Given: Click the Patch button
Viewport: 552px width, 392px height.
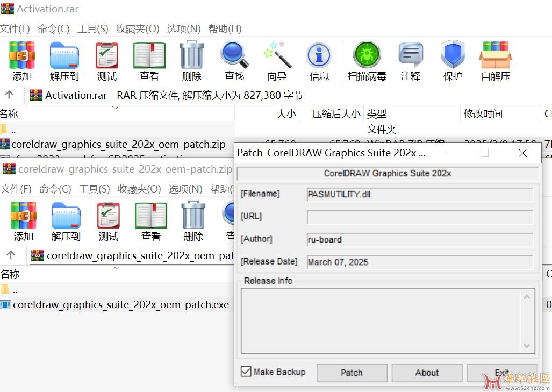Looking at the screenshot, I should 352,373.
